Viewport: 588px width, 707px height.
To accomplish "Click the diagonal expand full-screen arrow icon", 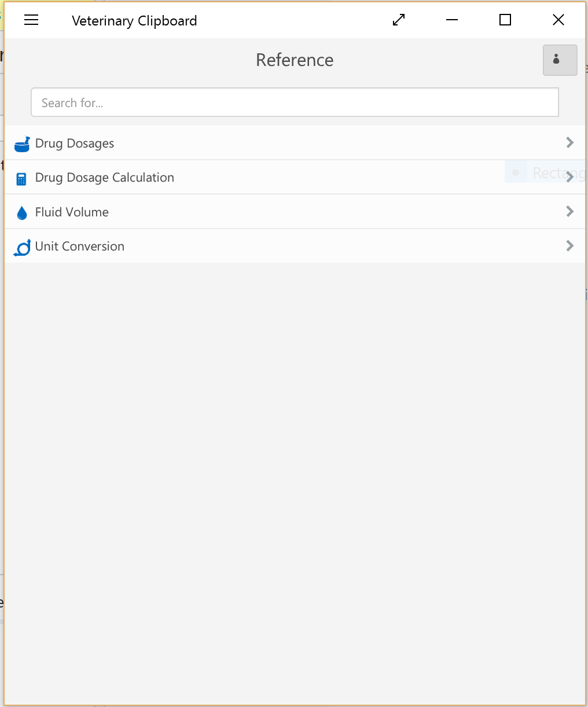I will pos(399,20).
